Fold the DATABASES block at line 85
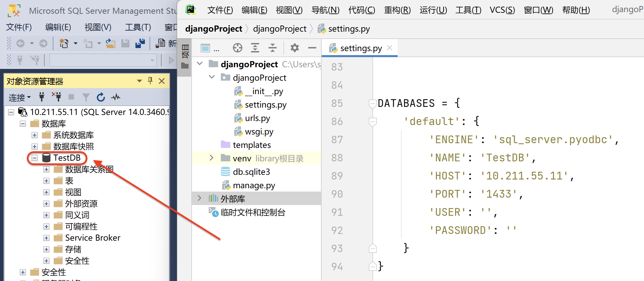The width and height of the screenshot is (644, 281). [x=372, y=104]
